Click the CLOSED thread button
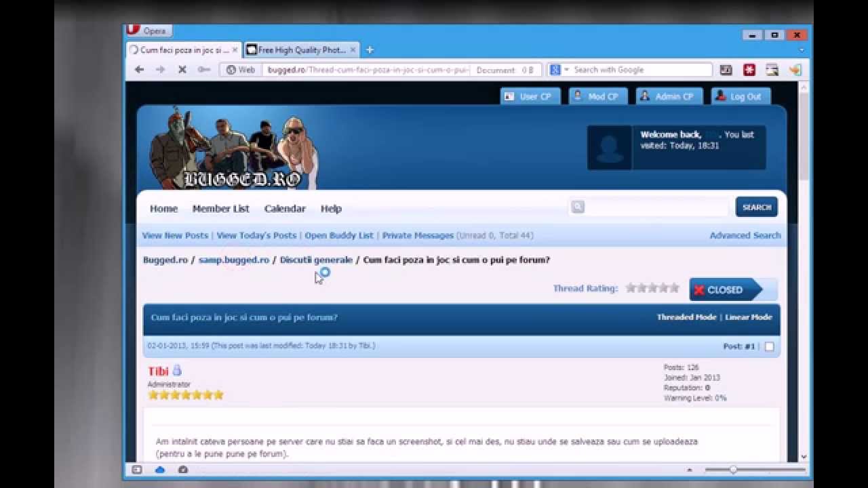This screenshot has height=488, width=868. click(726, 289)
